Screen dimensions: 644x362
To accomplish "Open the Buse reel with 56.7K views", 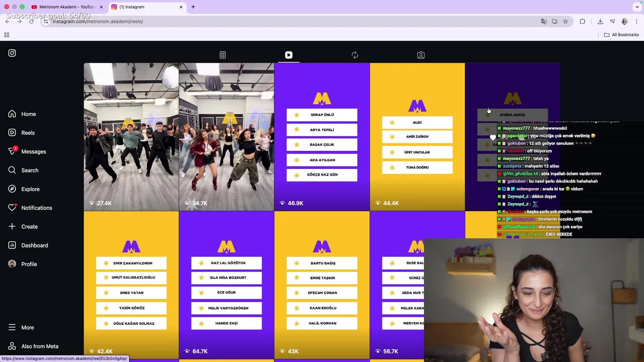I will pyautogui.click(x=397, y=285).
